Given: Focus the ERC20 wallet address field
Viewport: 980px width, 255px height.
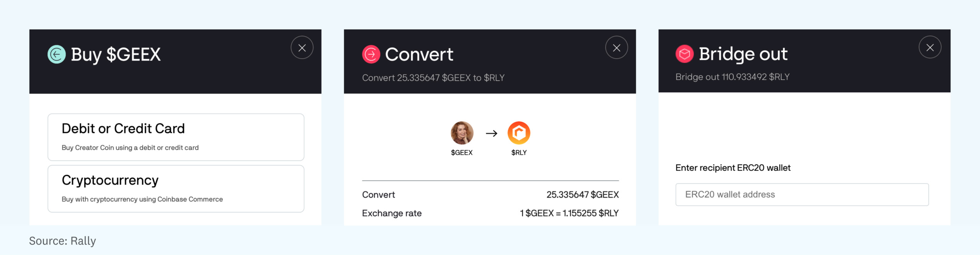Looking at the screenshot, I should pos(802,195).
